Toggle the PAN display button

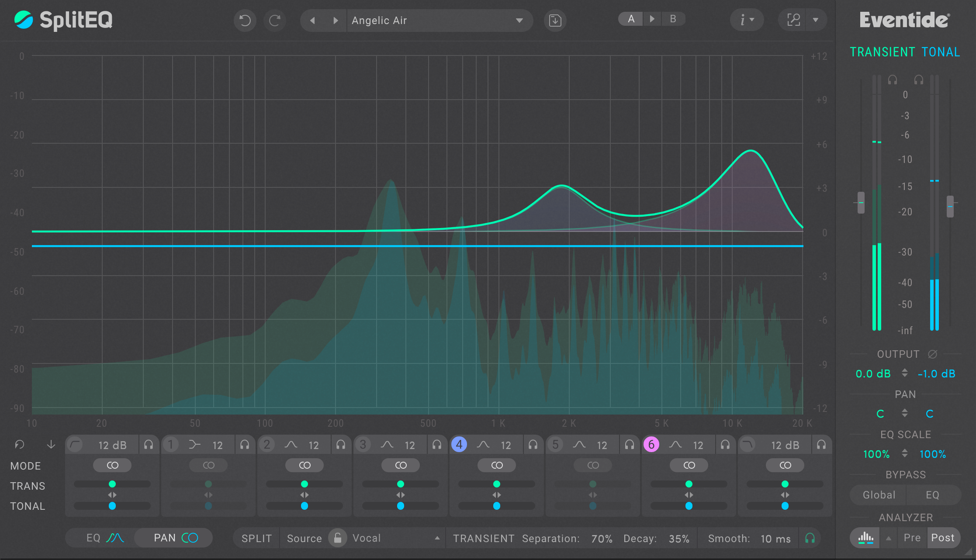[x=173, y=537]
